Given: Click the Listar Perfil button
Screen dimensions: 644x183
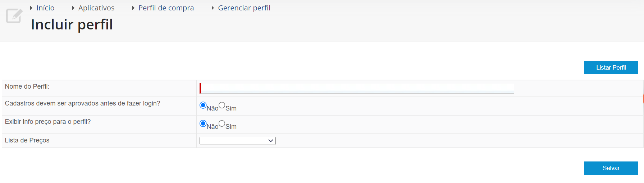Looking at the screenshot, I should click(611, 67).
